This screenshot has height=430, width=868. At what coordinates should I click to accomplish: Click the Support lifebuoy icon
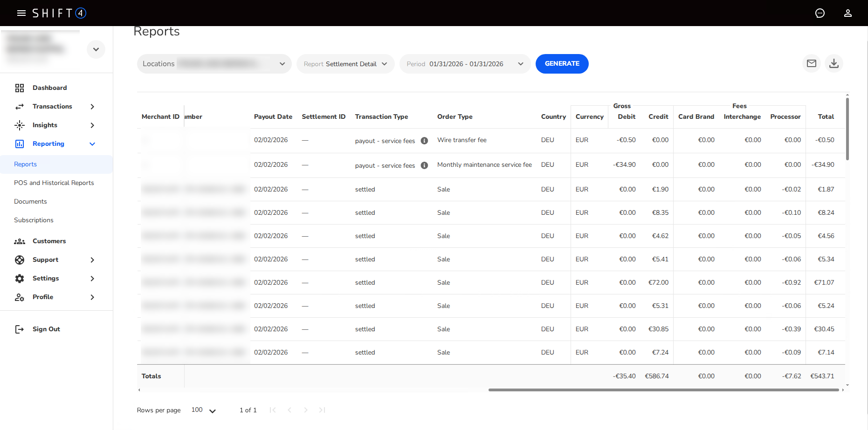(20, 260)
